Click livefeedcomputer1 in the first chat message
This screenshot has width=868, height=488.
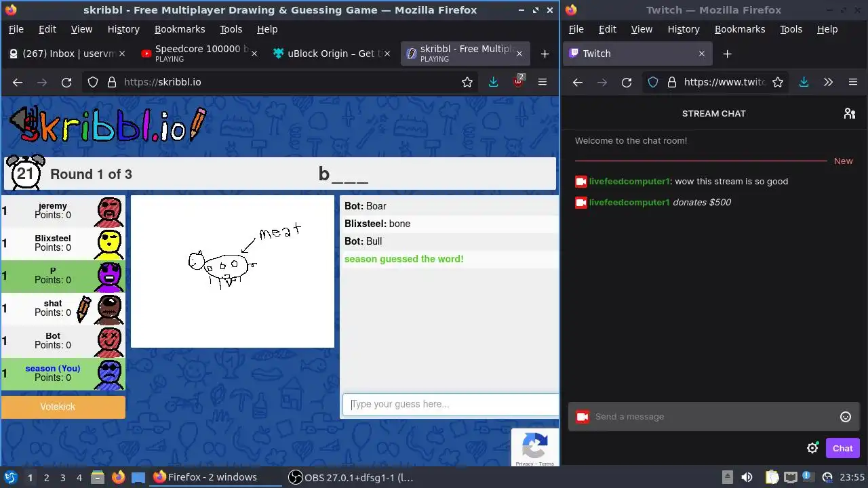pyautogui.click(x=629, y=182)
